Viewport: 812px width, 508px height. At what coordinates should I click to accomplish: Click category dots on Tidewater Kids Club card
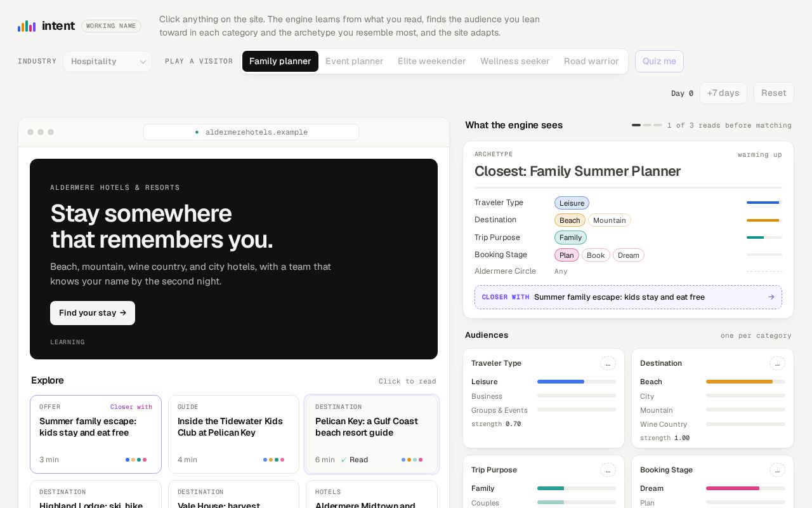[273, 460]
